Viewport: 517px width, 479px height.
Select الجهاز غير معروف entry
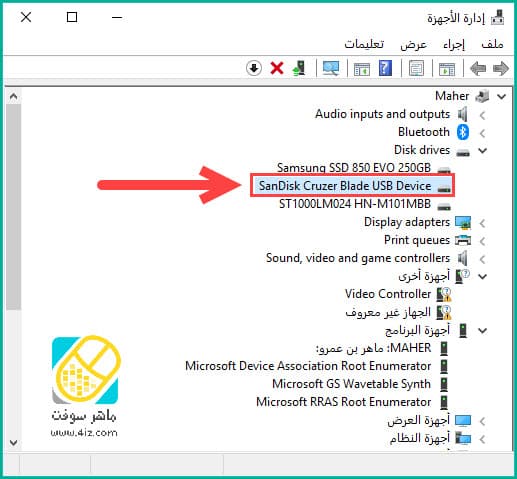click(388, 312)
